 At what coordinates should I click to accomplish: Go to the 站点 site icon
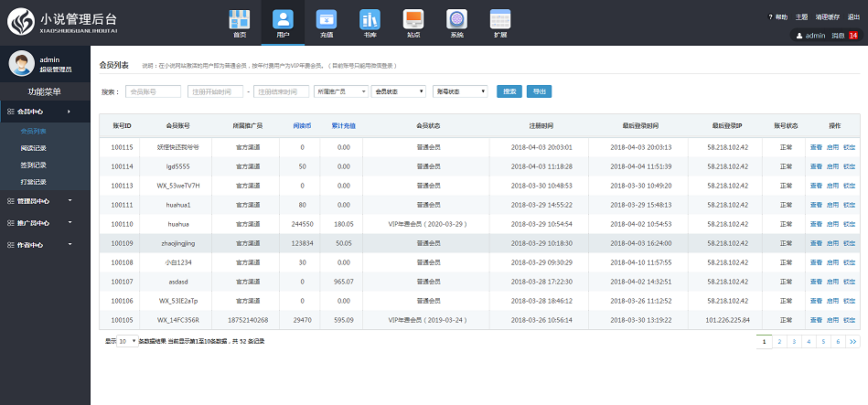[x=413, y=21]
